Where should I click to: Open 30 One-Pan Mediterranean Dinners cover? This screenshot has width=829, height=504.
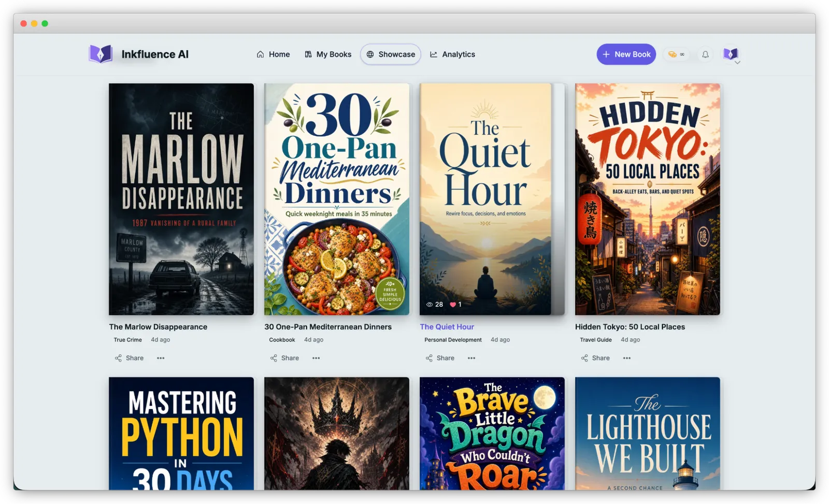point(337,199)
